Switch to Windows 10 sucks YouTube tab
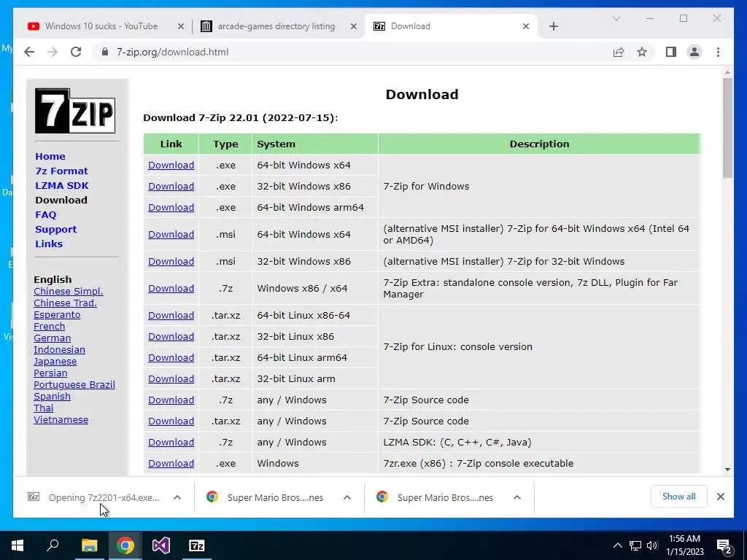This screenshot has width=747, height=560. pos(101,26)
